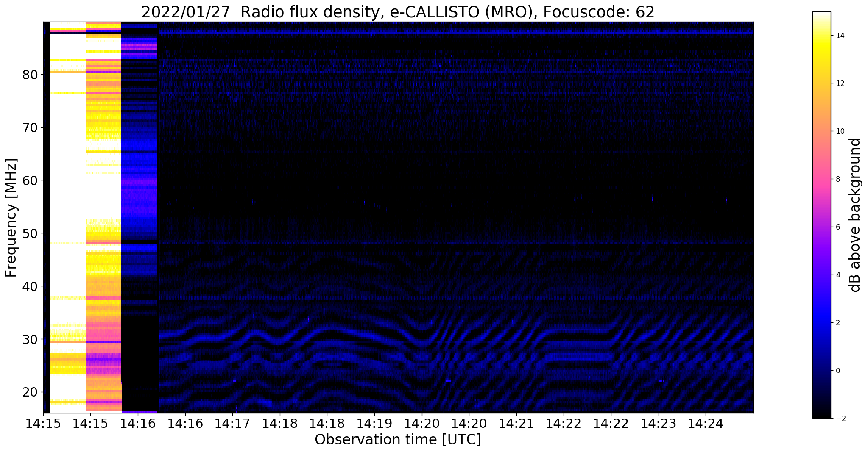This screenshot has width=868, height=452.
Task: Click the x-axis tick label 14:23
Action: (x=659, y=423)
